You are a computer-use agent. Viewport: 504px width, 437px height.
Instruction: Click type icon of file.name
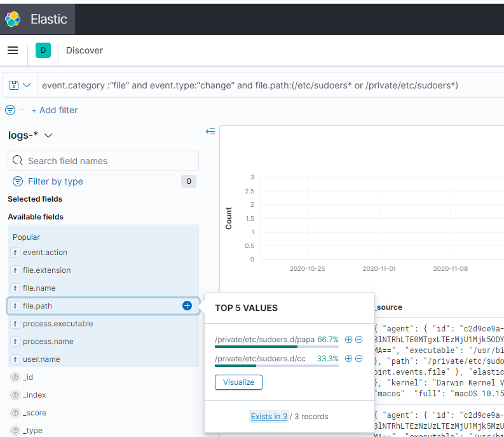[x=15, y=288]
